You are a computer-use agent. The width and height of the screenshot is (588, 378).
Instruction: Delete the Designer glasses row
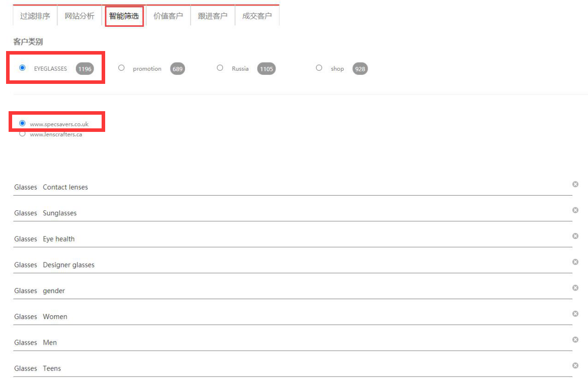coord(575,262)
